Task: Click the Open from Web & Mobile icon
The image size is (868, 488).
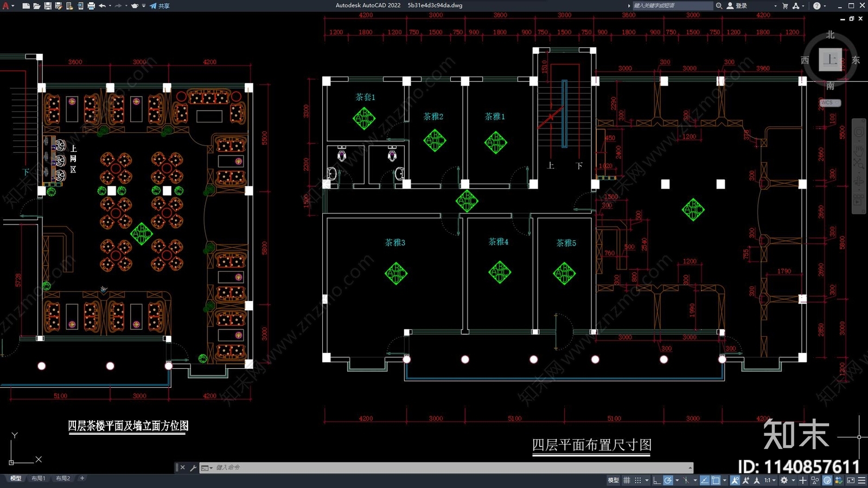Action: click(x=69, y=6)
